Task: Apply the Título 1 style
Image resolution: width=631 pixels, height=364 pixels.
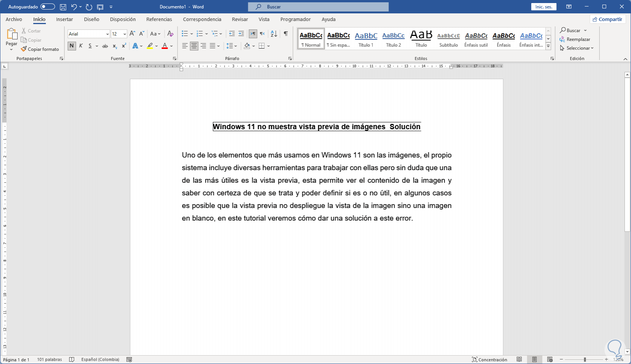Action: point(366,39)
